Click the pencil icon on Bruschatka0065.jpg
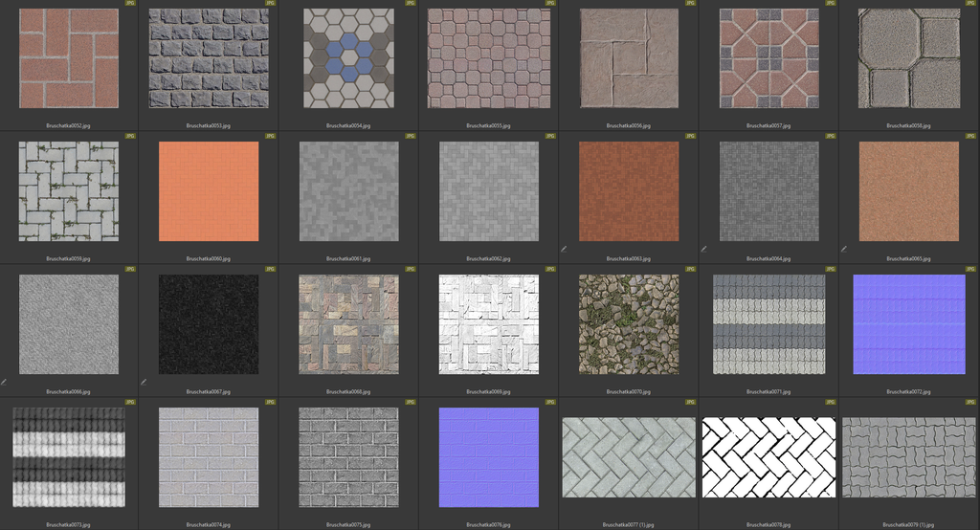 pyautogui.click(x=844, y=249)
